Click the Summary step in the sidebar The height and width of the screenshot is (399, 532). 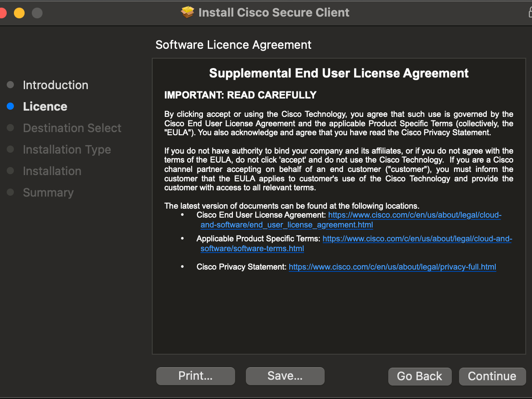point(48,193)
